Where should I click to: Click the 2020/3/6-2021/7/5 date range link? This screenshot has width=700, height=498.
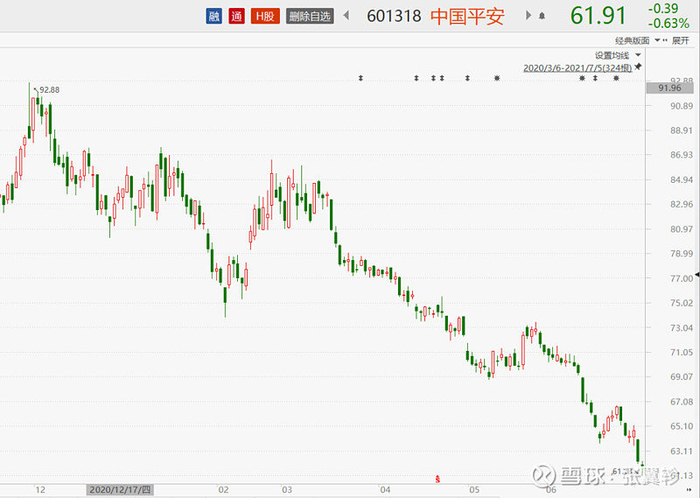[577, 68]
